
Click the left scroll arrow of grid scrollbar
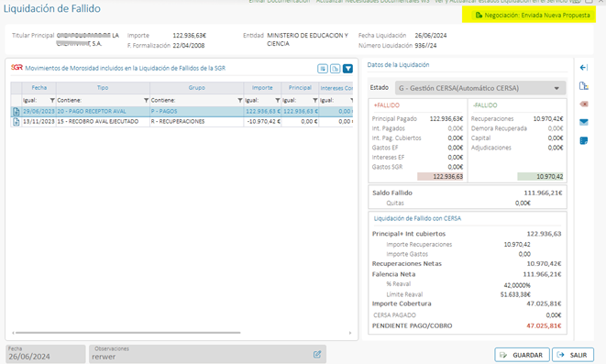13,333
